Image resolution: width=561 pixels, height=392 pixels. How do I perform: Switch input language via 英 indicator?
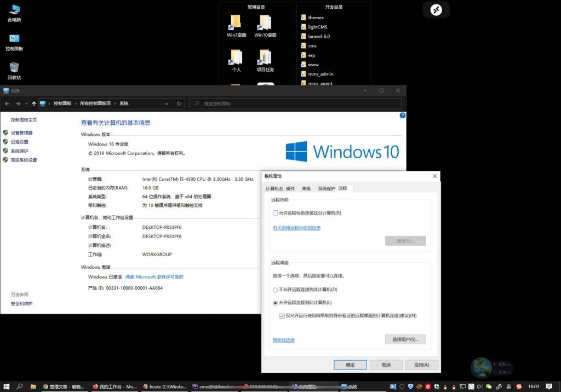click(509, 387)
